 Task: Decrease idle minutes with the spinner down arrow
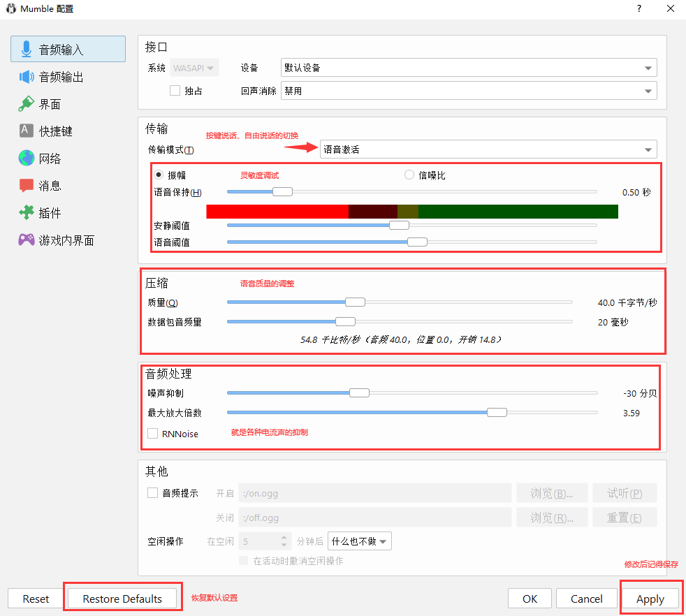pyautogui.click(x=284, y=545)
